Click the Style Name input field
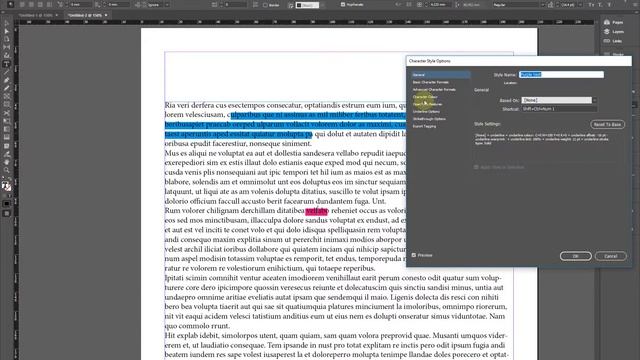The height and width of the screenshot is (360, 640). pos(561,74)
